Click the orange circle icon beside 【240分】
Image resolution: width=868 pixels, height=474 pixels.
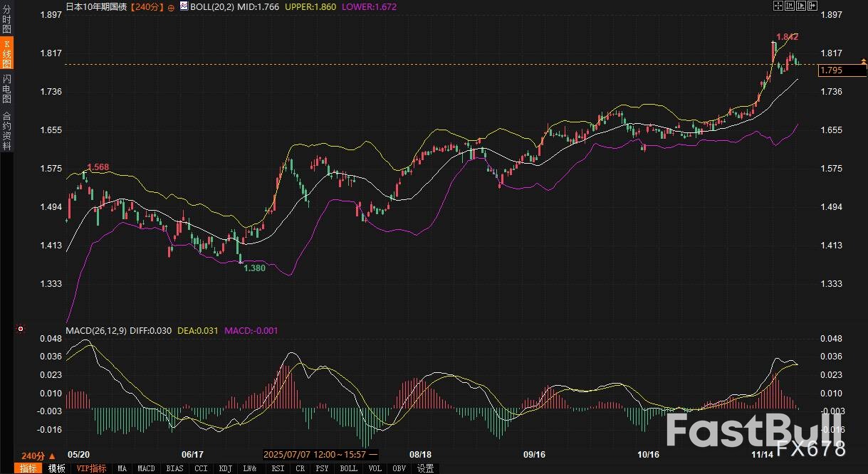(171, 6)
